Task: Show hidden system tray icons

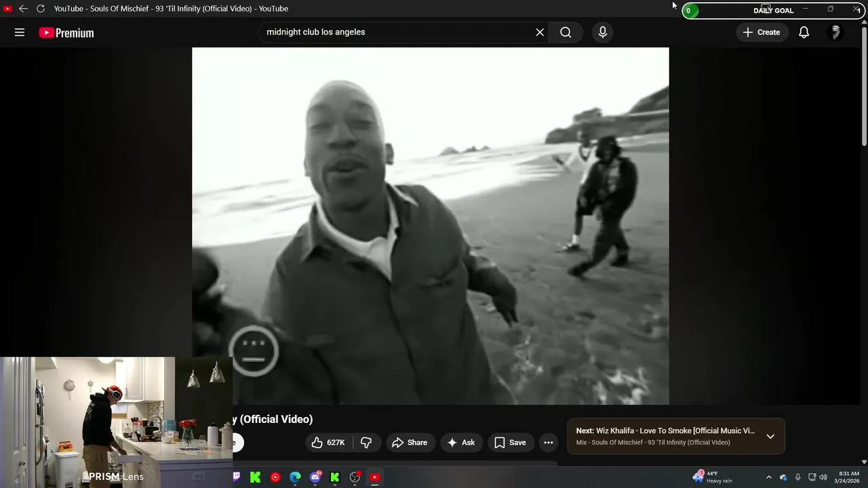Action: point(768,477)
